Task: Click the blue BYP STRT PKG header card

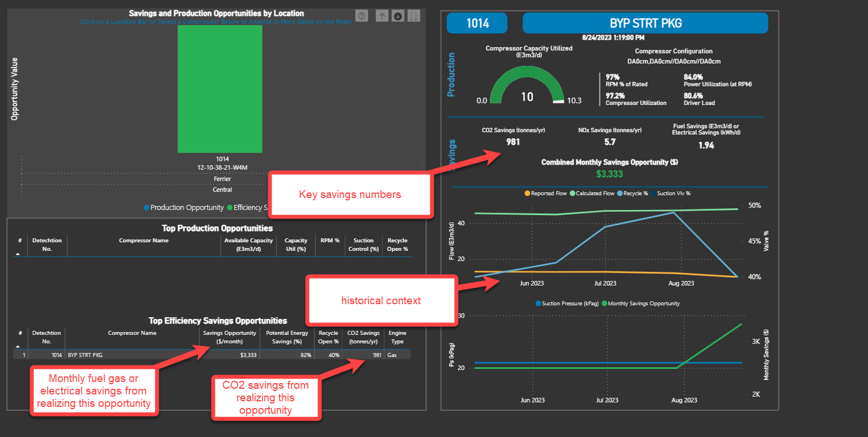Action: [645, 23]
